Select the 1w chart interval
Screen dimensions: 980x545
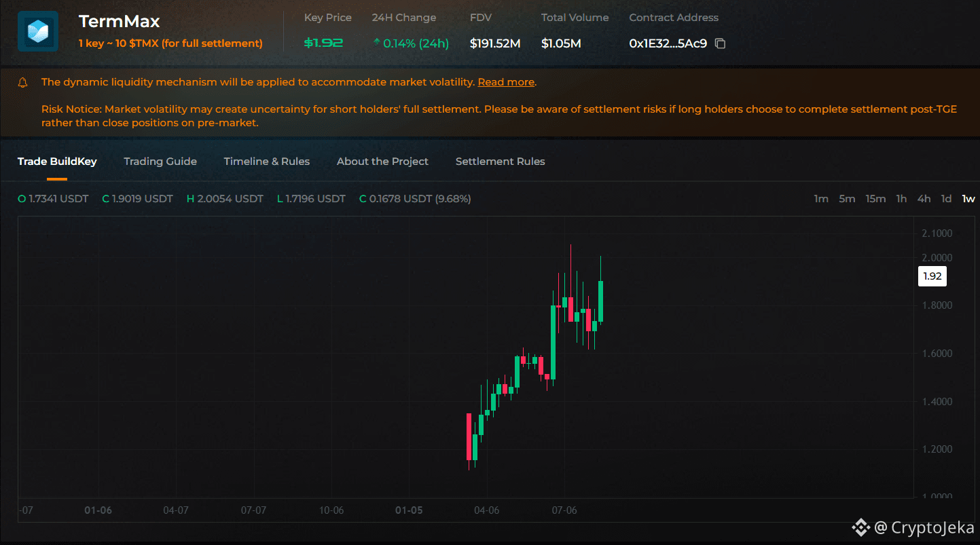pos(968,199)
